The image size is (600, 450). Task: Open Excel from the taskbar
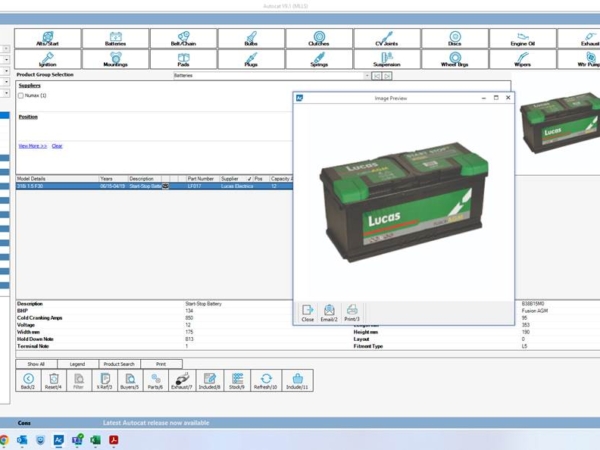coord(95,440)
